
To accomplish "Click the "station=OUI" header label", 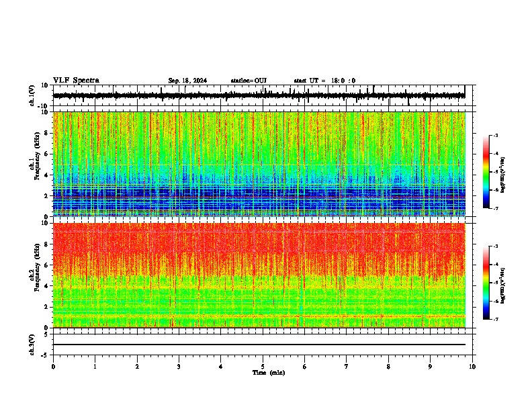I will point(249,81).
